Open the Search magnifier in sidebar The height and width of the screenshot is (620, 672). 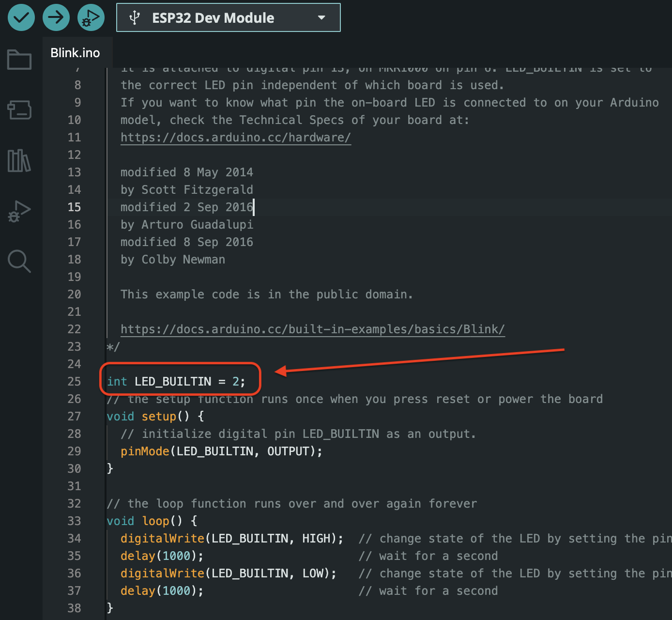click(x=19, y=262)
